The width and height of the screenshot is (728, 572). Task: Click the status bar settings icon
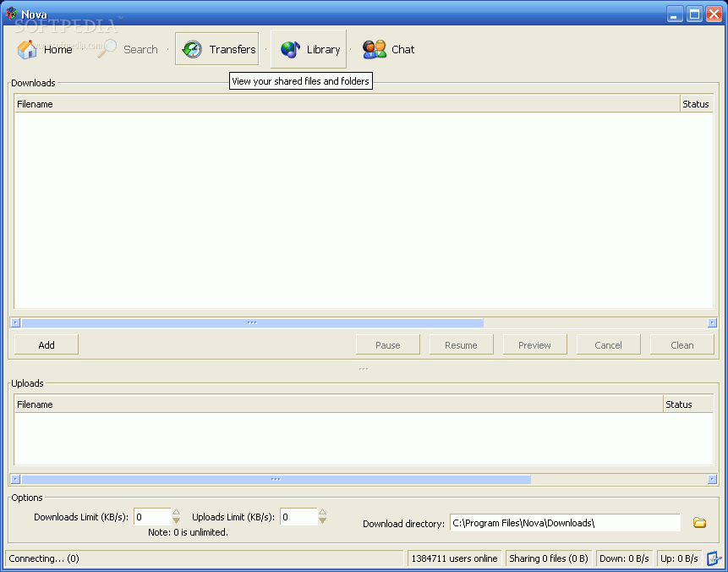[x=714, y=558]
